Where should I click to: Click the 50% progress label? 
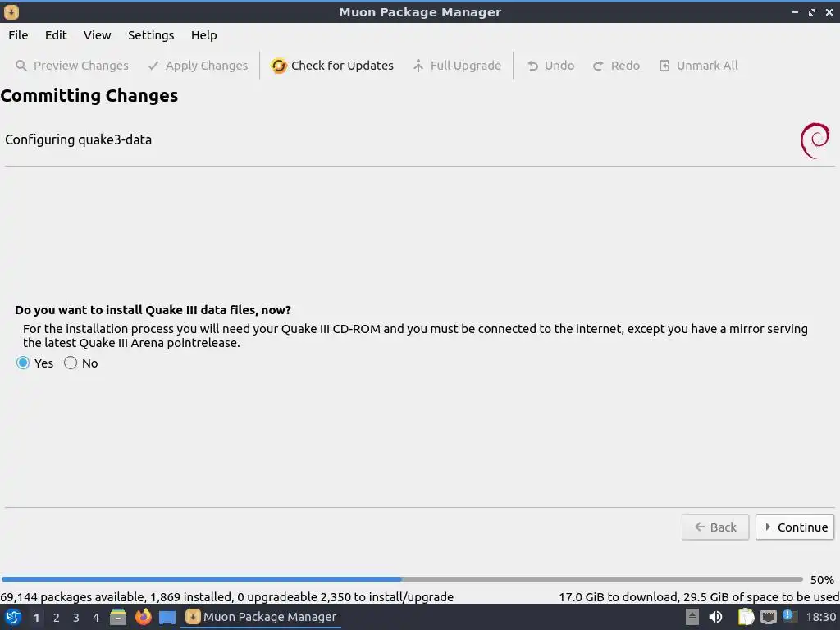pyautogui.click(x=822, y=580)
